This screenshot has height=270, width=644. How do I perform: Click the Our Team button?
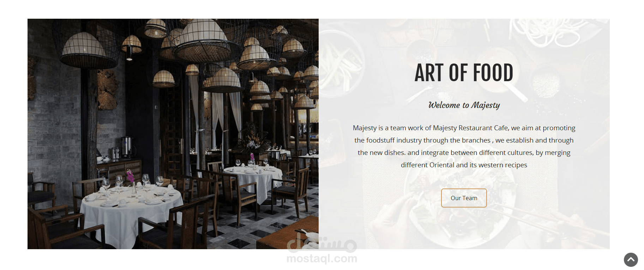(464, 198)
